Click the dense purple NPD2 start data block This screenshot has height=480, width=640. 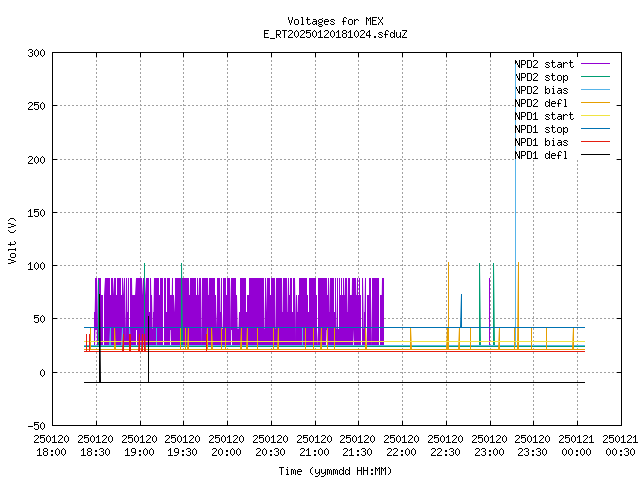239,311
